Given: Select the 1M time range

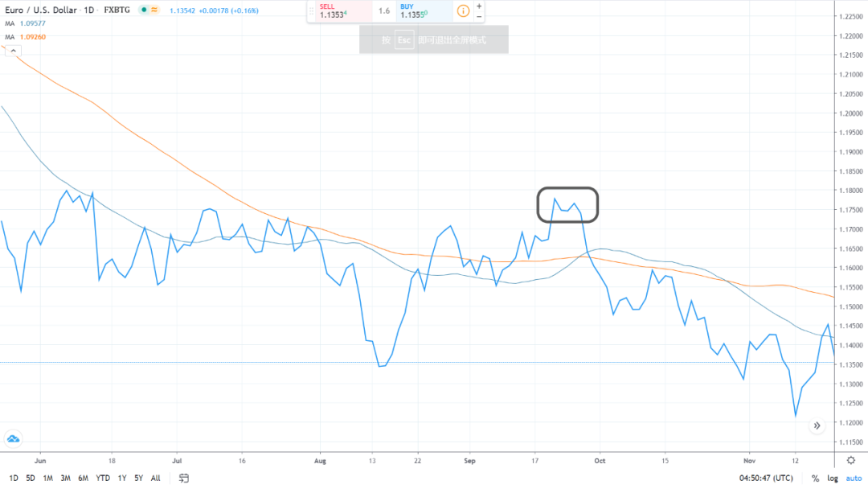Looking at the screenshot, I should 48,478.
